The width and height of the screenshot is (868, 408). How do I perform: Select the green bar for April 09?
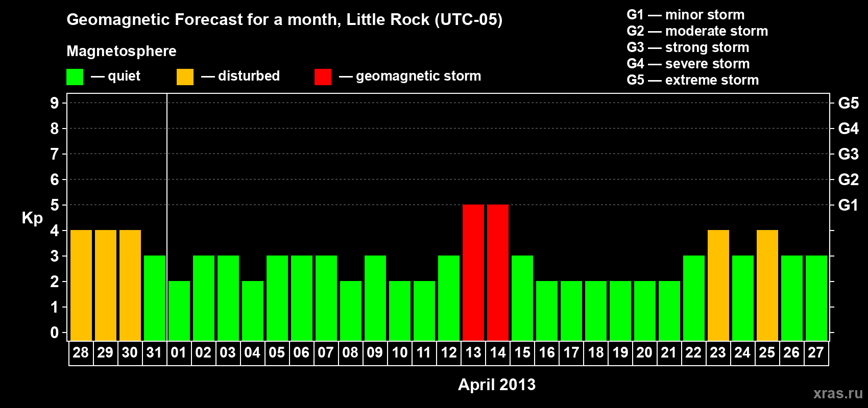(375, 298)
